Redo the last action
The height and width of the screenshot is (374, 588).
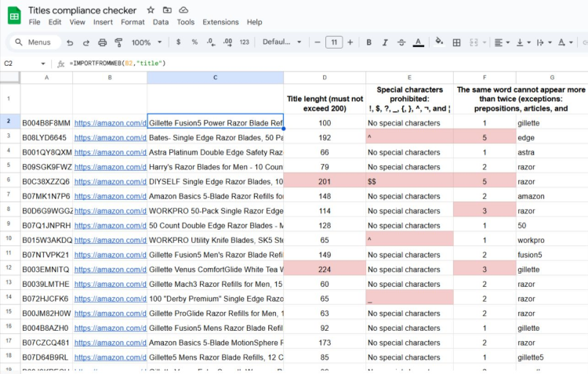[86, 42]
